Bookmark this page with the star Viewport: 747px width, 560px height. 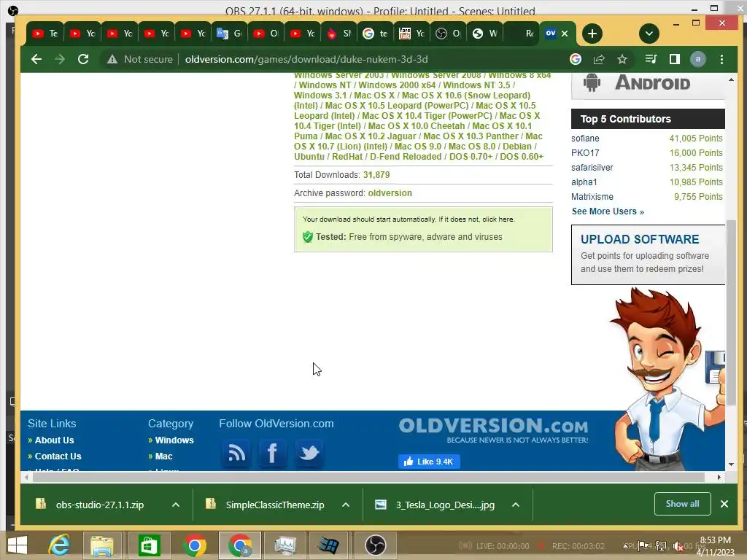622,59
